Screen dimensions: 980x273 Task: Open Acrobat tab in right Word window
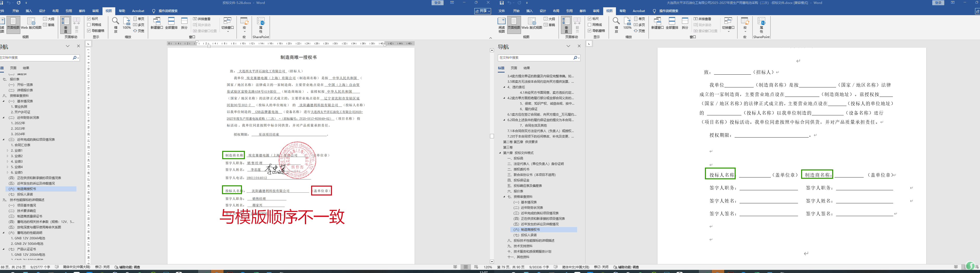pos(639,11)
